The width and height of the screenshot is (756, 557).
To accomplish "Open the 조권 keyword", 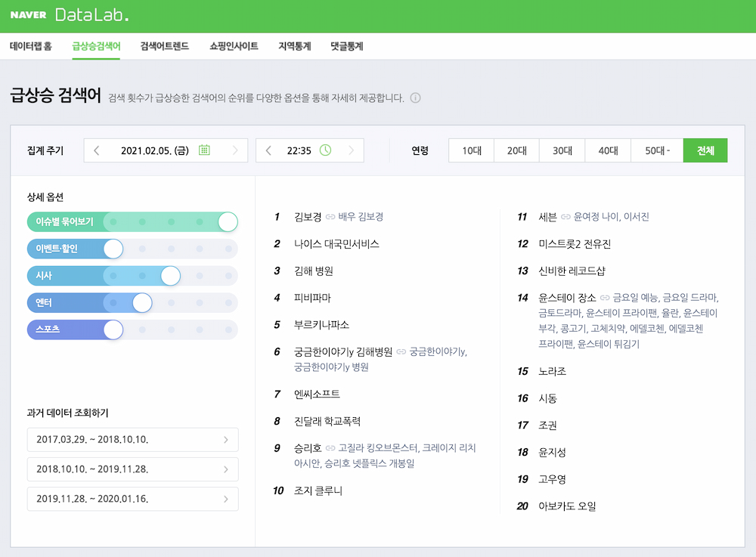I will 547,425.
